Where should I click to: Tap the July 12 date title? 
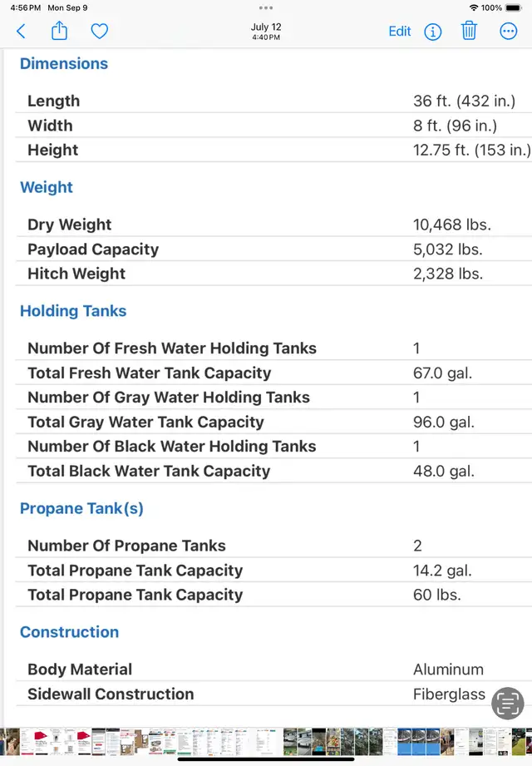point(266,27)
